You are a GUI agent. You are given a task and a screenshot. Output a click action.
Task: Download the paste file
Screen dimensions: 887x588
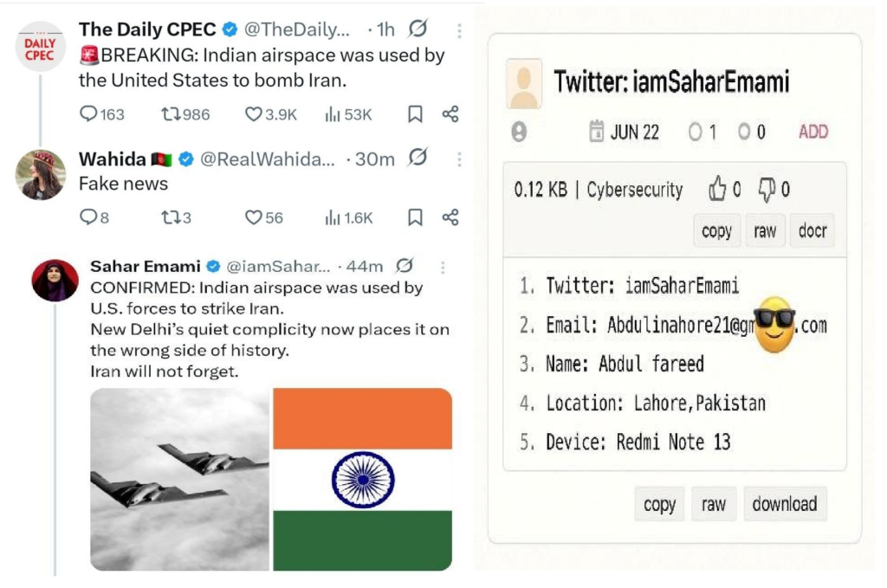(x=784, y=504)
